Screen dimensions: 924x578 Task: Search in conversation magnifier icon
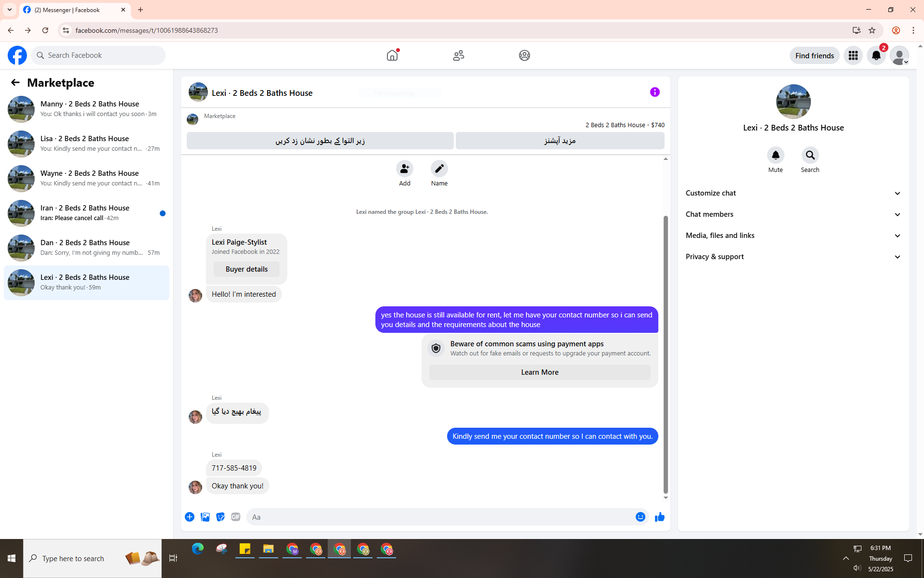[810, 155]
